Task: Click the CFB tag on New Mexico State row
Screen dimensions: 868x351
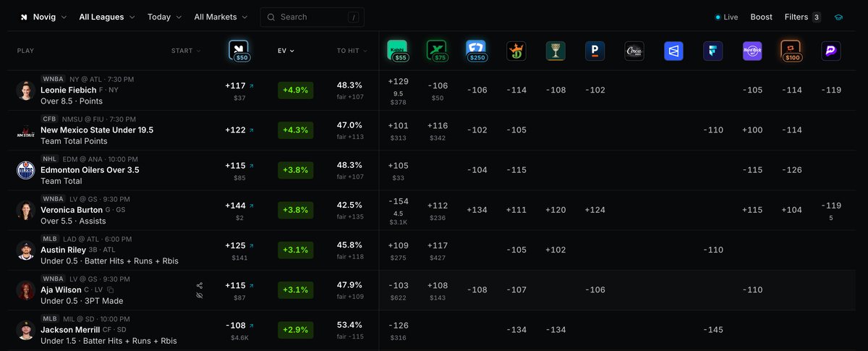Action: (50, 119)
